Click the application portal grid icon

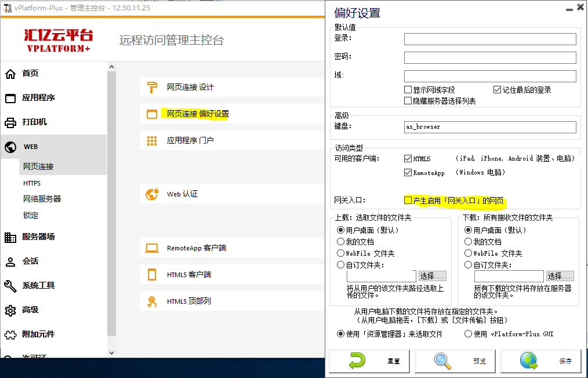(152, 141)
